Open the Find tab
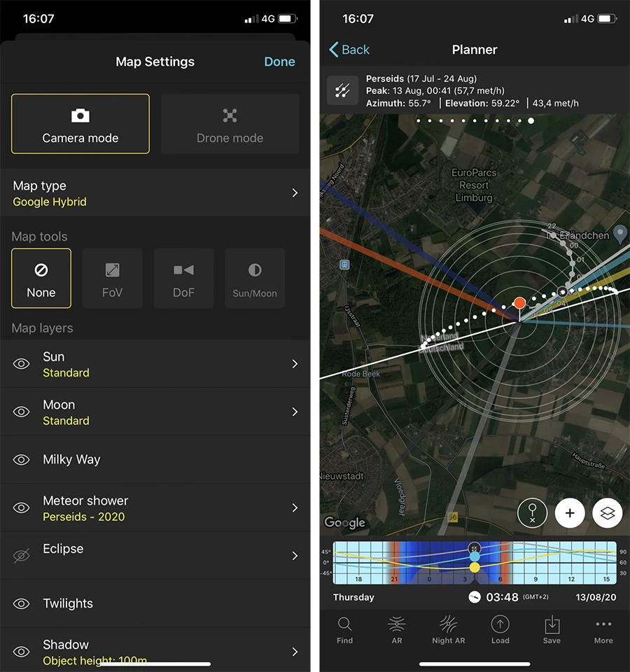Screen dimensions: 630x672 [344, 630]
